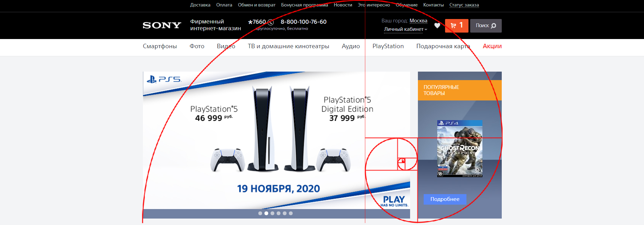644x225 pixels.
Task: Select the Аудио menu category
Action: [351, 46]
